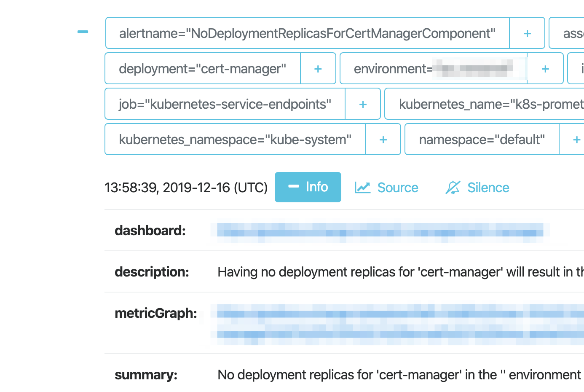Add job="kubernetes-service-endpoints" filter with plus icon
This screenshot has height=392, width=584.
coord(362,104)
